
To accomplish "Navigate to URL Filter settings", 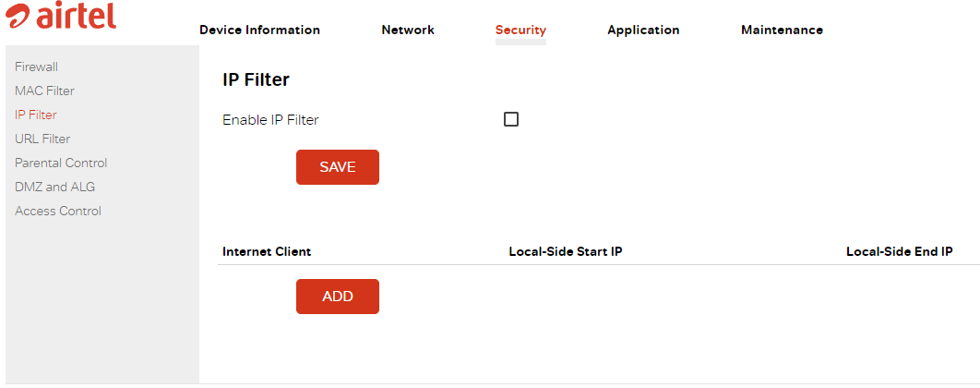I will point(42,139).
